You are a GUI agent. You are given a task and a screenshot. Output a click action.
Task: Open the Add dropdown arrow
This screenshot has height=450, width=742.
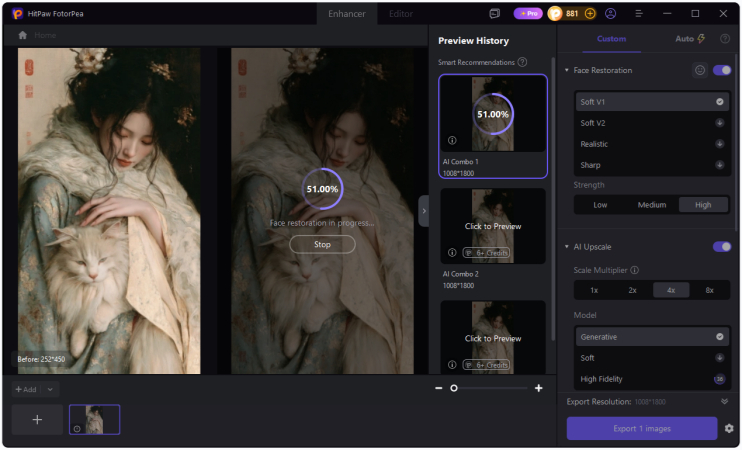coord(50,389)
